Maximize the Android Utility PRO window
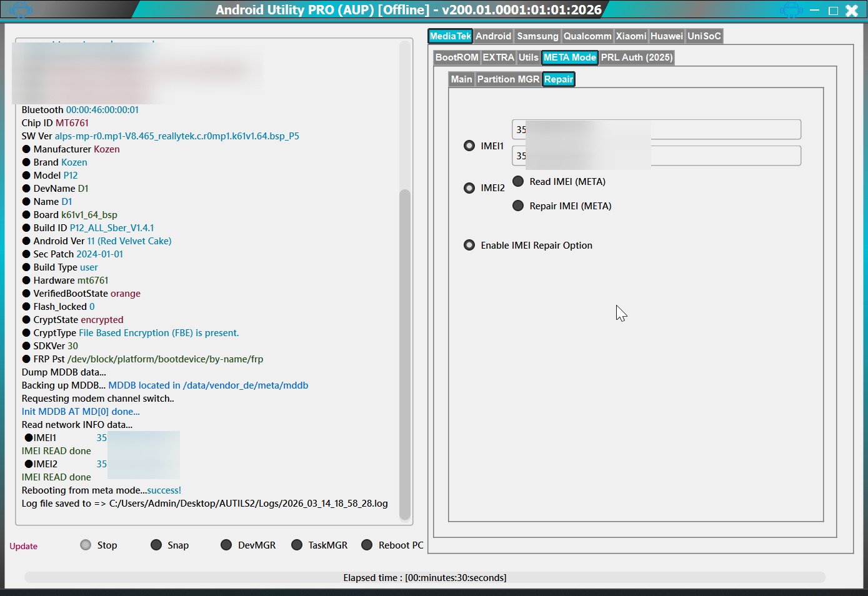868x596 pixels. tap(833, 10)
